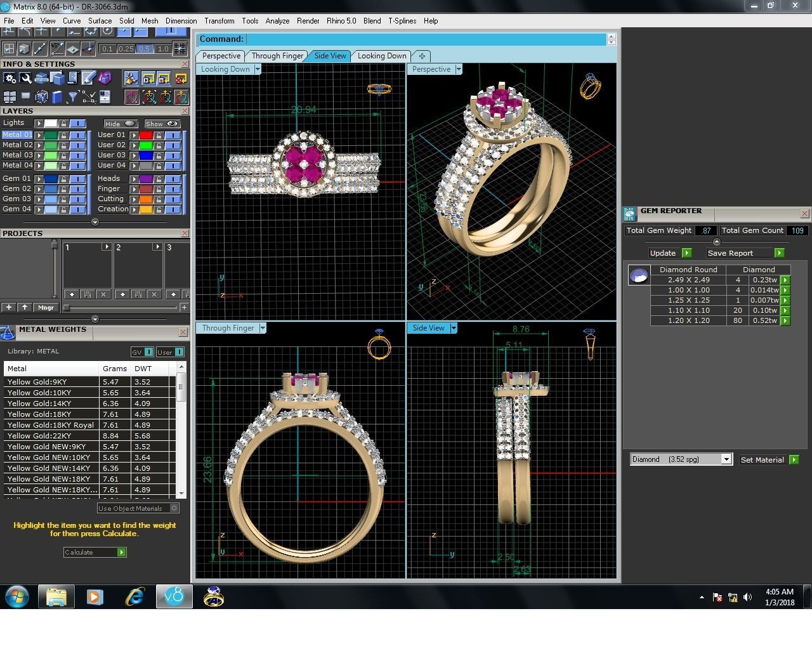Toggle the grid snap icon beside 1.0

(x=180, y=48)
